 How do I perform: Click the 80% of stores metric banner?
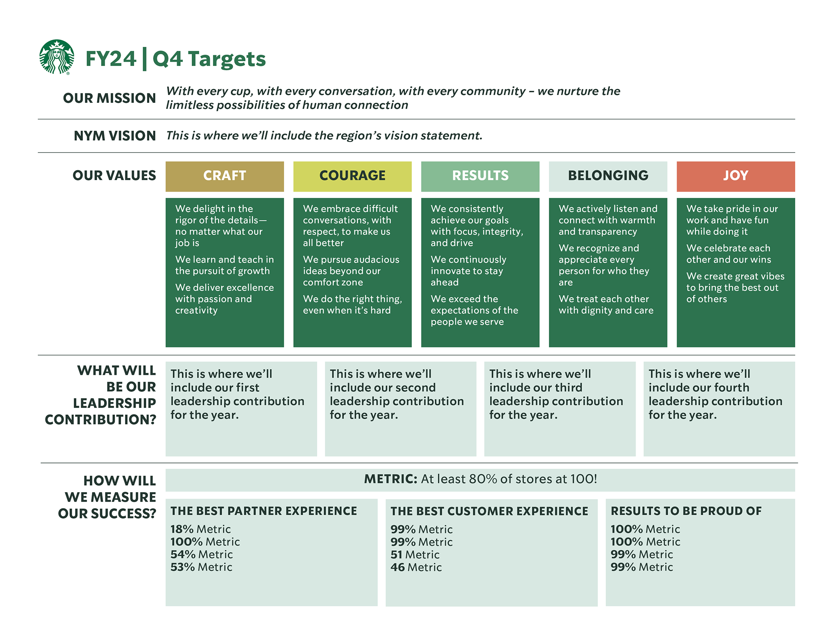[x=480, y=480]
